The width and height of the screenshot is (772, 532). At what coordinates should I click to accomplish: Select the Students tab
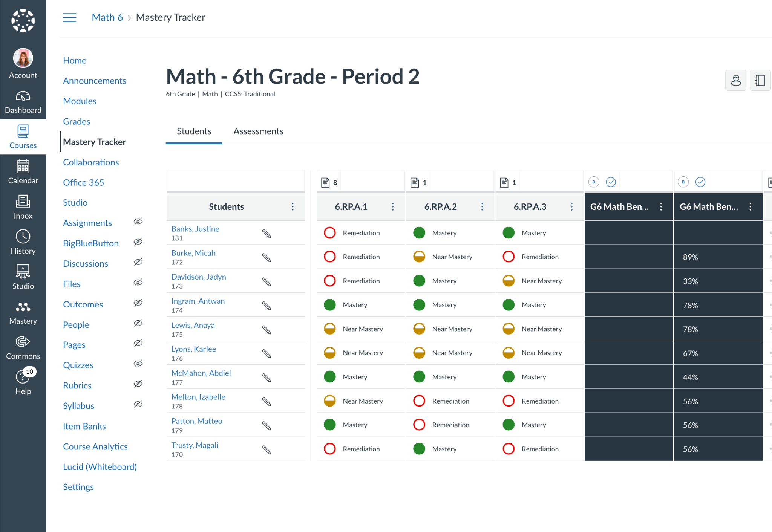[x=194, y=131]
